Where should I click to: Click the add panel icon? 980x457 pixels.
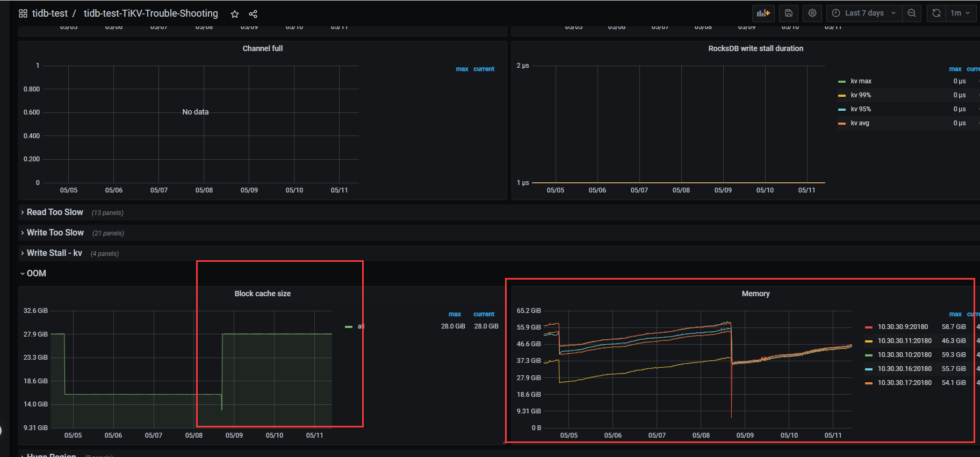763,13
